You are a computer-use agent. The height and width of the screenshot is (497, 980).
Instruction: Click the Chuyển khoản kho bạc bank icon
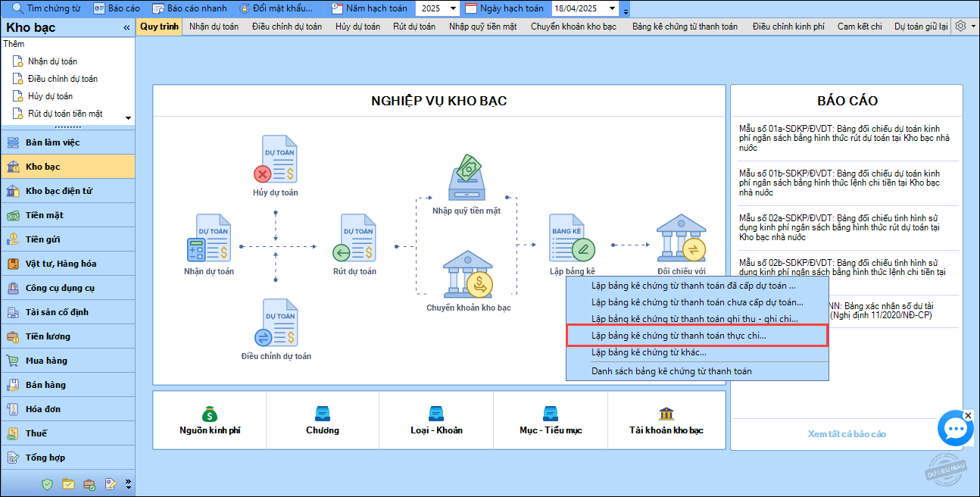(x=468, y=274)
